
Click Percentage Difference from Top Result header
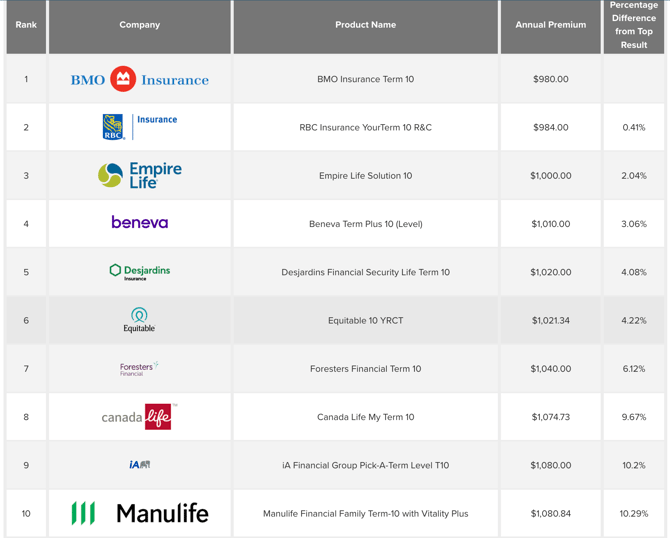pyautogui.click(x=633, y=25)
